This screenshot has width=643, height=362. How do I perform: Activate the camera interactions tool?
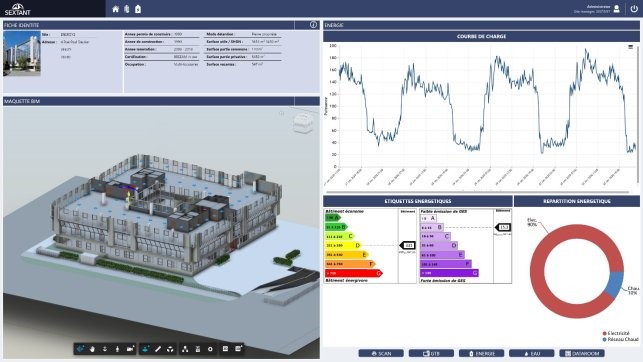click(x=130, y=349)
